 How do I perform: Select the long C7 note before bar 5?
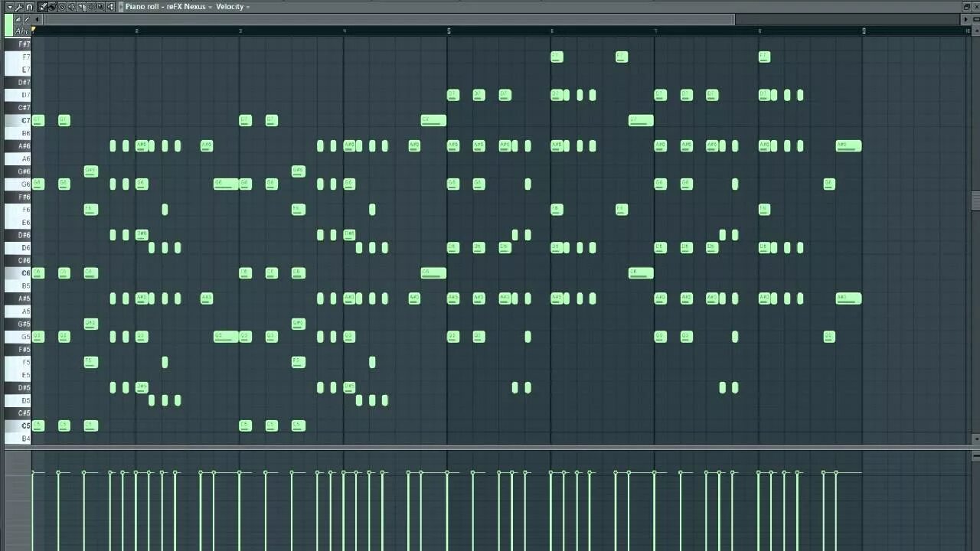[x=433, y=120]
